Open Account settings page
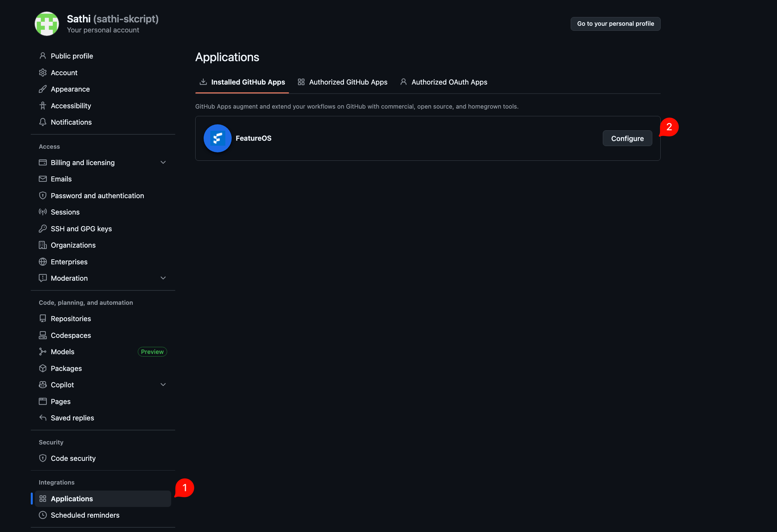The image size is (777, 532). coord(103,73)
